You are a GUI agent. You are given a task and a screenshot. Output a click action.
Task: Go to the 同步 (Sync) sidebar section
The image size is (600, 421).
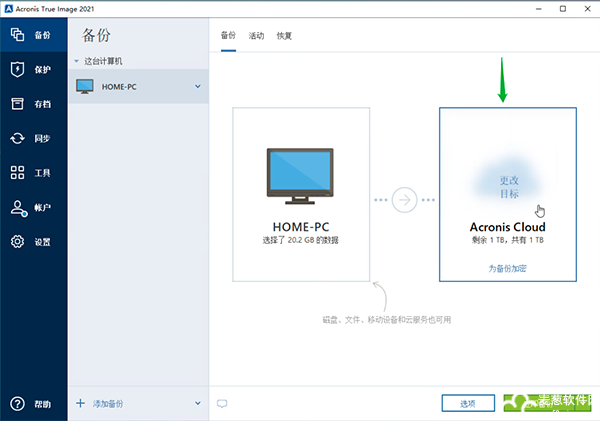[x=32, y=139]
